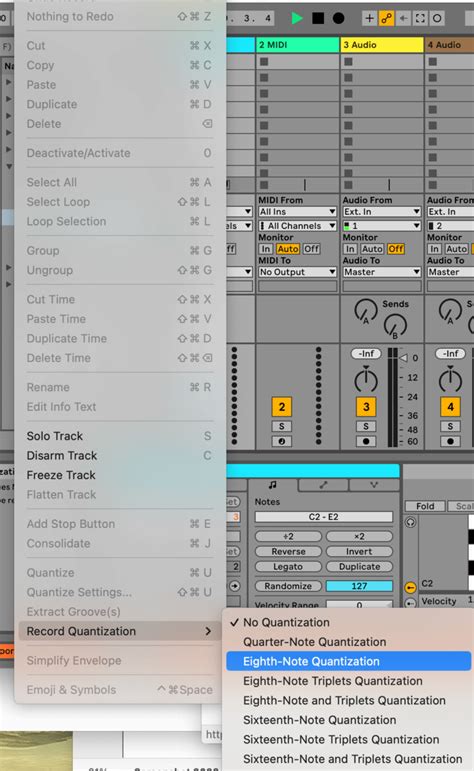Click the Legato button
The width and height of the screenshot is (474, 771).
tap(288, 566)
